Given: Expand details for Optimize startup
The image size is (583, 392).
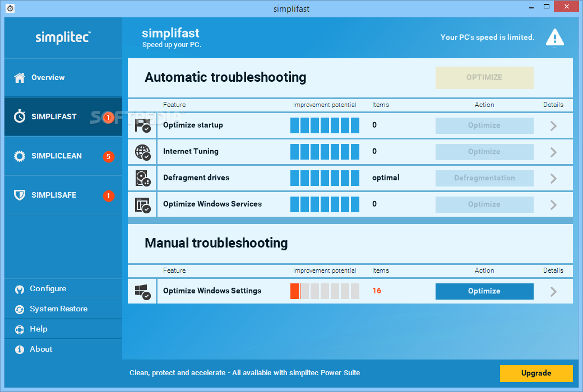Looking at the screenshot, I should (553, 125).
